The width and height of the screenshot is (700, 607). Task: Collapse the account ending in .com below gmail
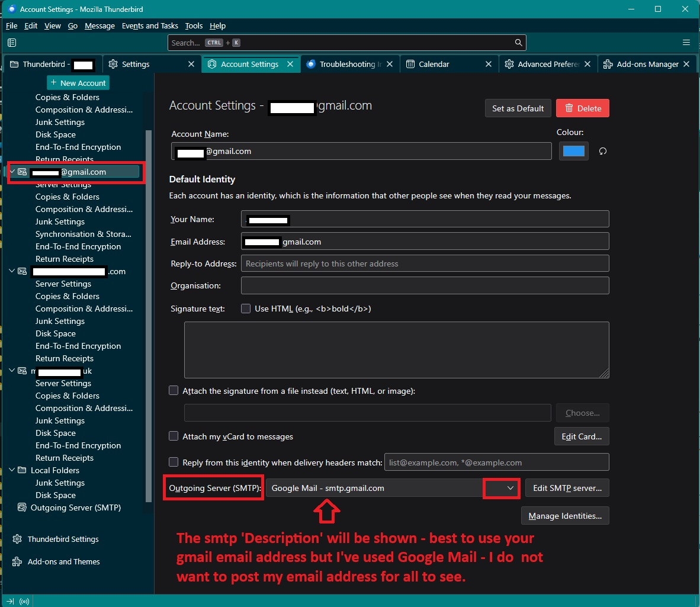pyautogui.click(x=12, y=271)
